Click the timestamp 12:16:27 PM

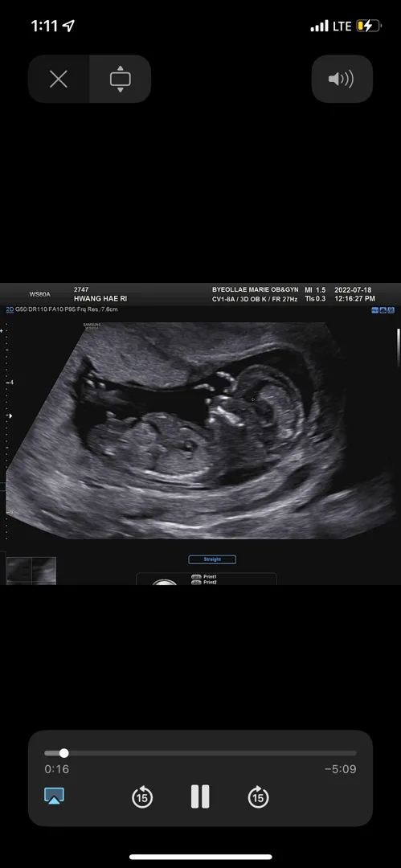point(354,298)
